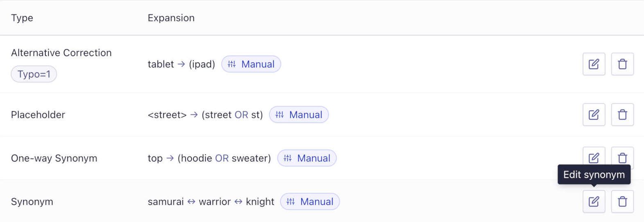Viewport: 644px width, 222px height.
Task: Click the samurai warrior knight expansion text
Action: 211,202
